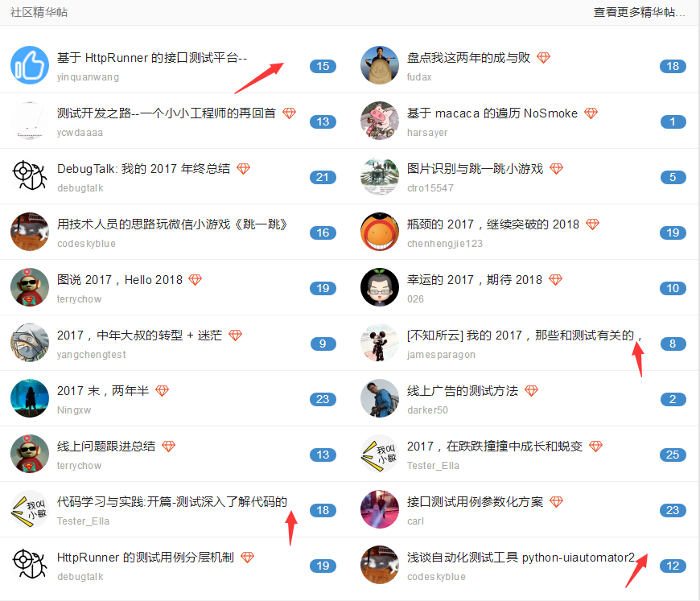700x601 pixels.
Task: Open debugtalk's bug avatar beside 2017 年终总结
Action: (30, 176)
